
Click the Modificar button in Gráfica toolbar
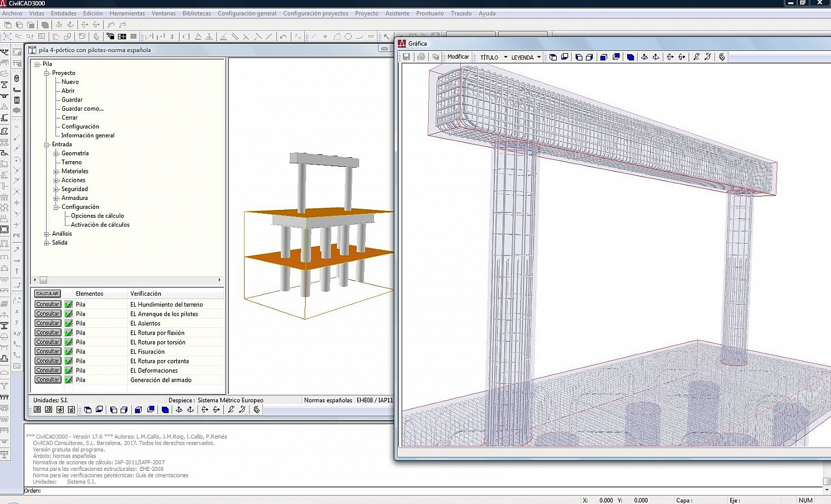click(x=458, y=56)
